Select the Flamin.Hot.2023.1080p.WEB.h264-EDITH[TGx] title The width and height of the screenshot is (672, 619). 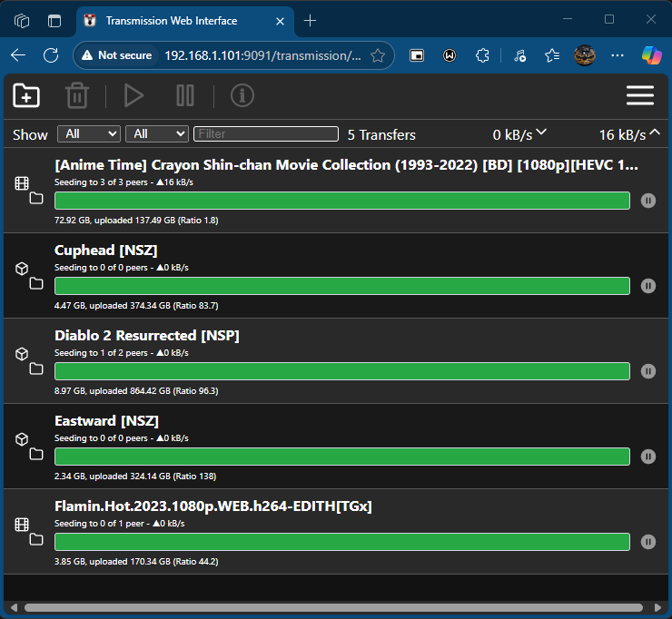213,506
